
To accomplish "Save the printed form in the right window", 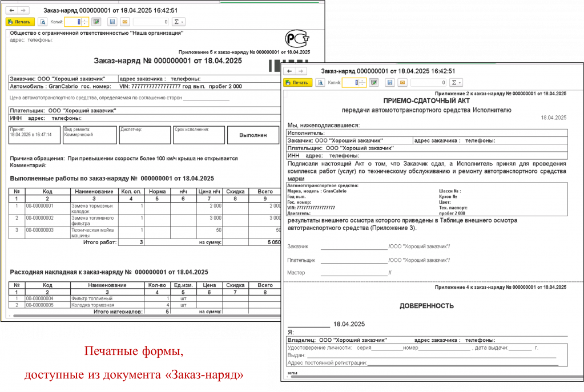I will coord(389,83).
